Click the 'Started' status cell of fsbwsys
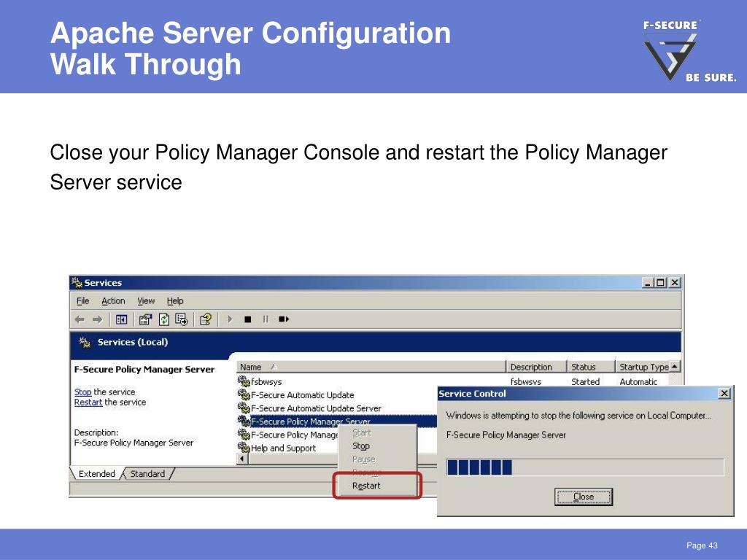 [585, 381]
